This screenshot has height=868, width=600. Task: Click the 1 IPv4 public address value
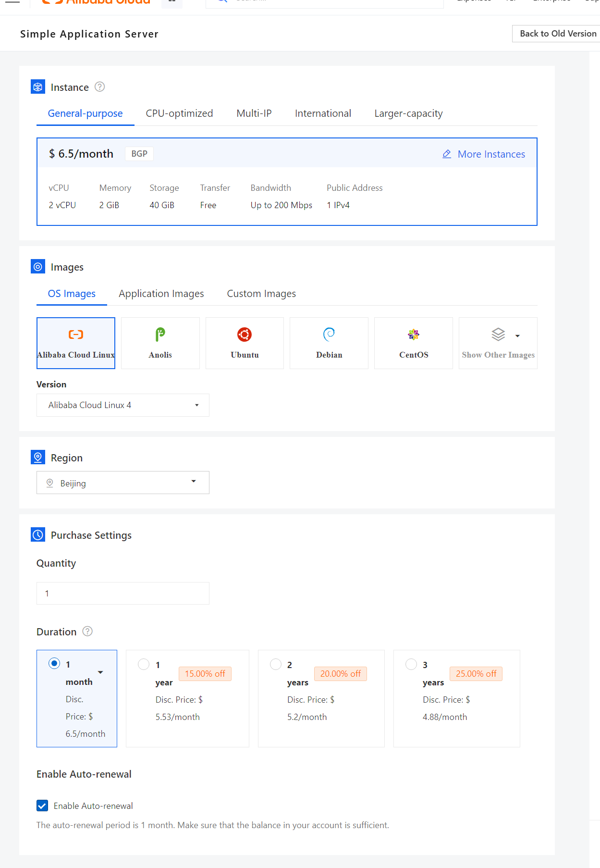click(338, 205)
